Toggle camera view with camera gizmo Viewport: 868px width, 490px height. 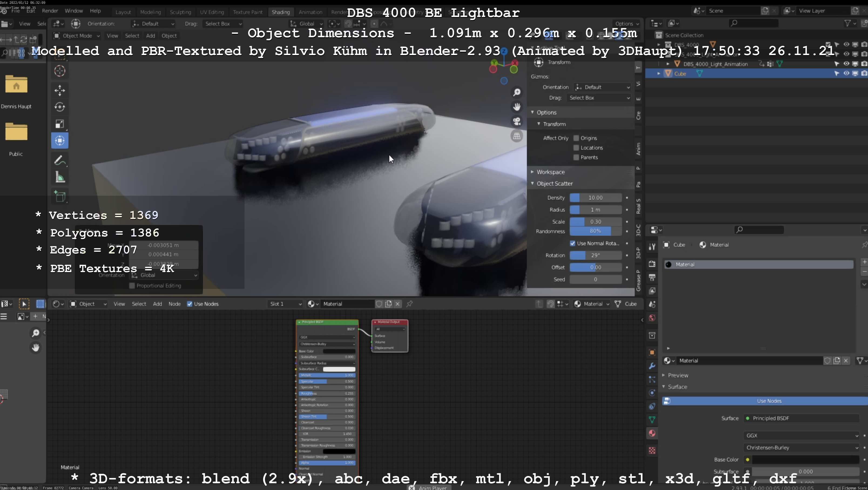pos(516,121)
